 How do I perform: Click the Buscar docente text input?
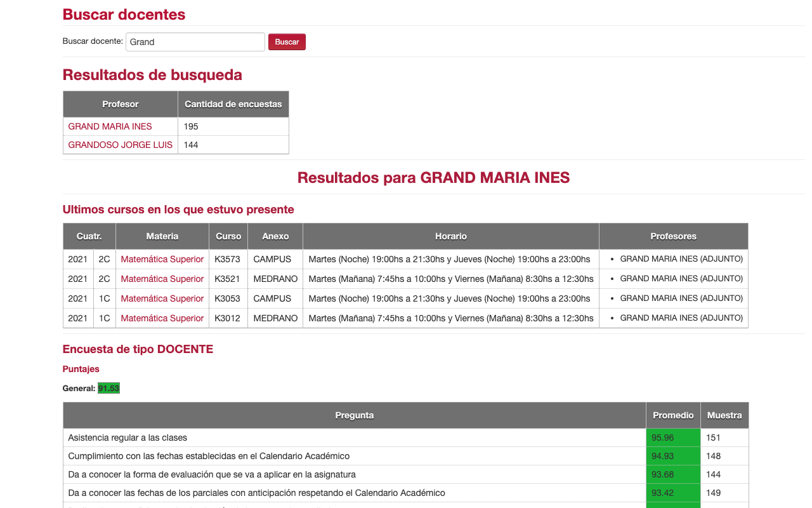click(x=195, y=42)
